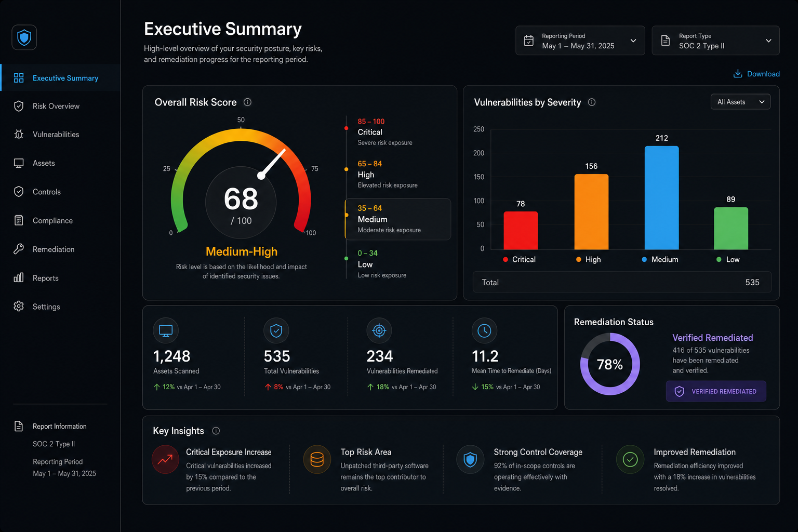
Task: Download the report
Action: click(x=756, y=74)
